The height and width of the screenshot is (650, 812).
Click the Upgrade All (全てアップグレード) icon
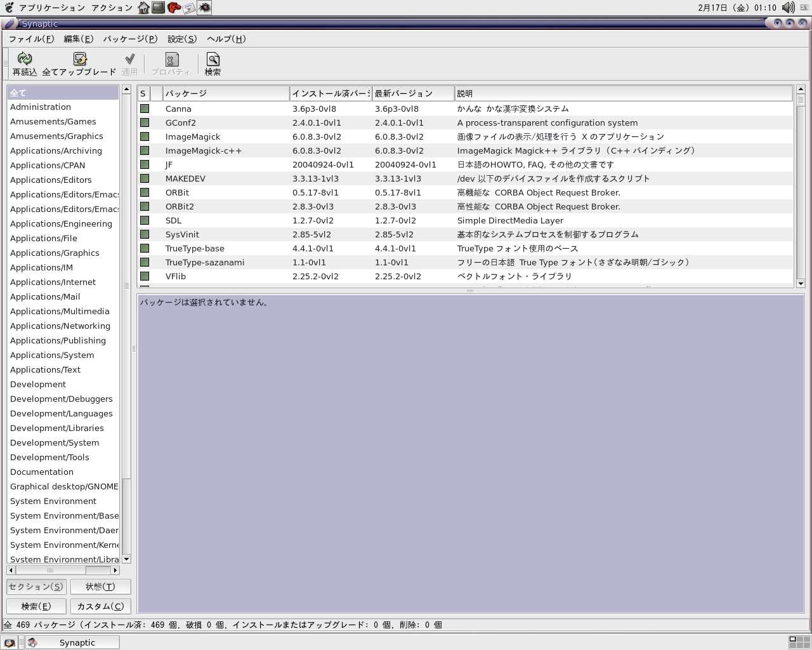(79, 60)
